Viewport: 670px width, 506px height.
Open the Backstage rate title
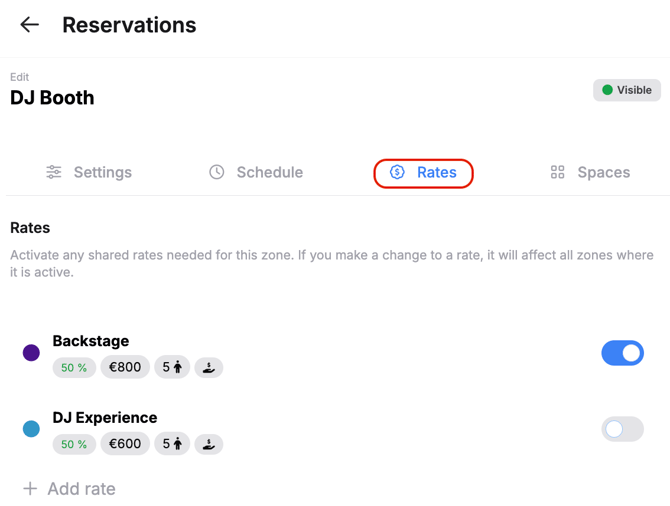[91, 341]
